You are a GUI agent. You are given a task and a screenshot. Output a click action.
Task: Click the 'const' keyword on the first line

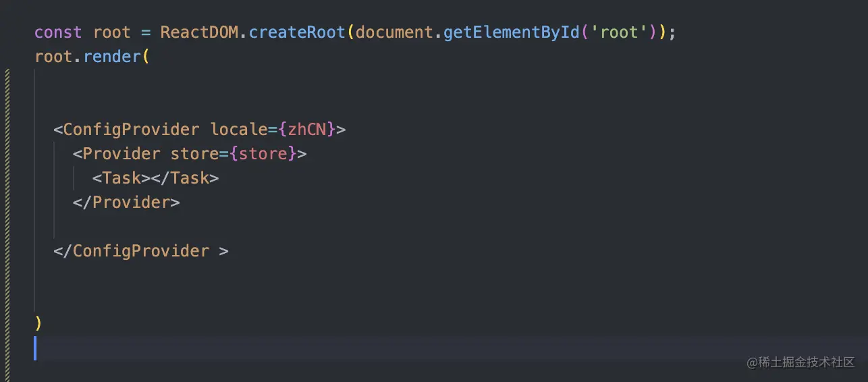pos(58,32)
